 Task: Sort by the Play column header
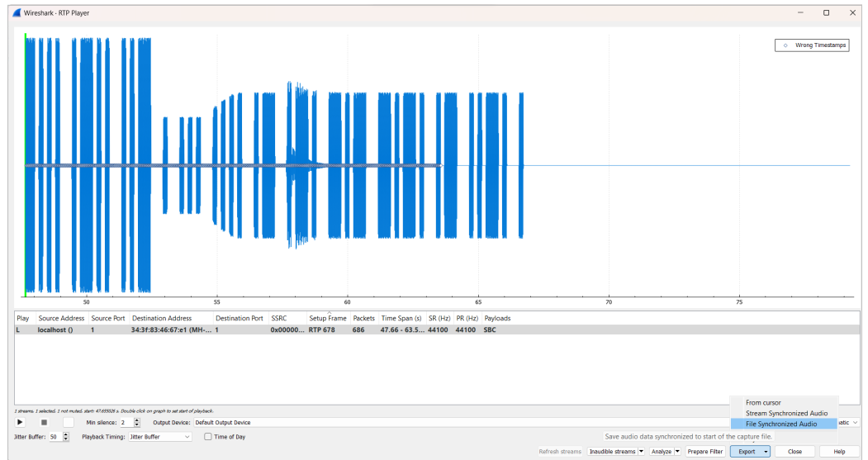22,318
